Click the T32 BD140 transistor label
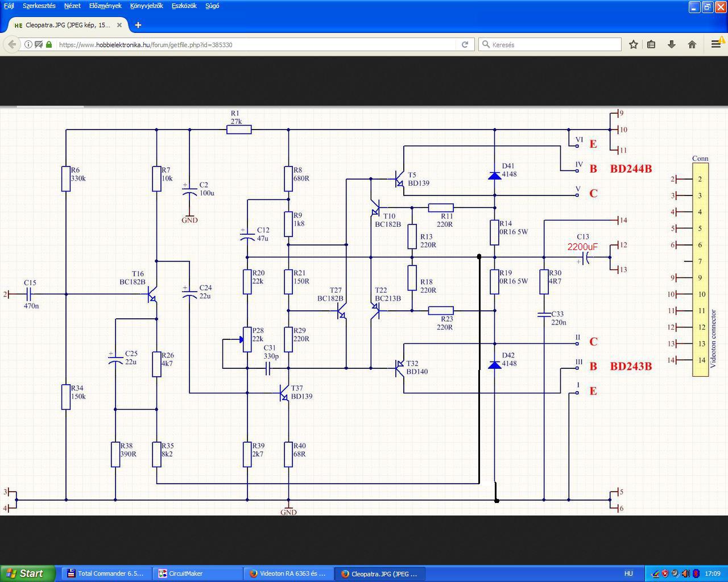 (417, 368)
